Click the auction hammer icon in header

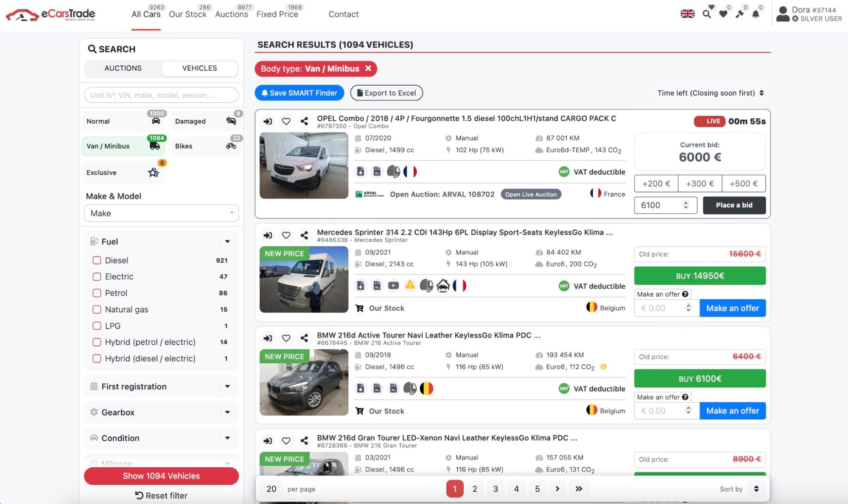739,14
